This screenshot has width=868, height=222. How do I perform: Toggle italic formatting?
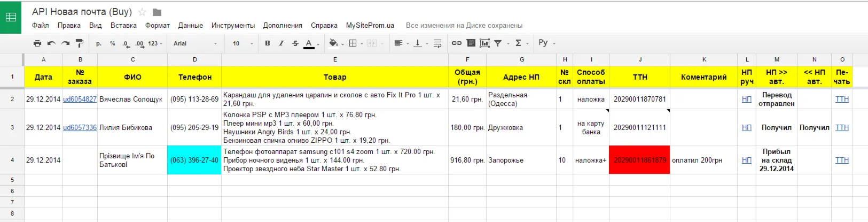[x=281, y=43]
